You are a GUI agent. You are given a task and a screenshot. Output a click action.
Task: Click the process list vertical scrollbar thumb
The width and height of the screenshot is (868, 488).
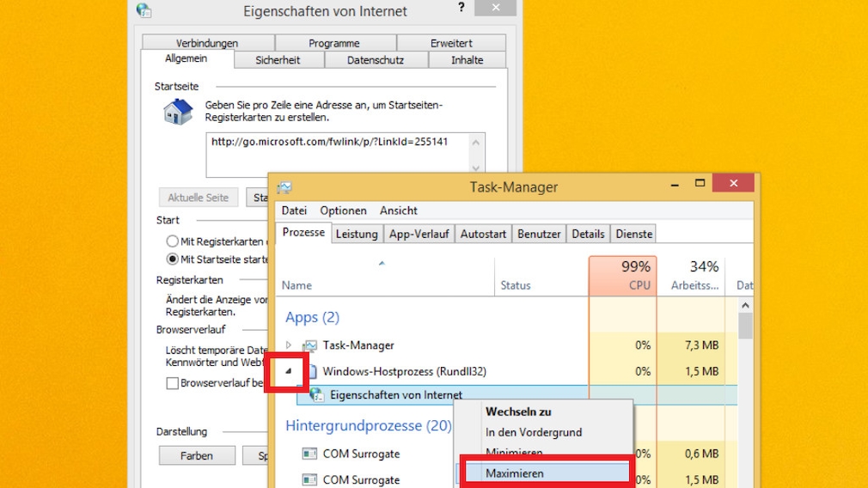(x=745, y=326)
